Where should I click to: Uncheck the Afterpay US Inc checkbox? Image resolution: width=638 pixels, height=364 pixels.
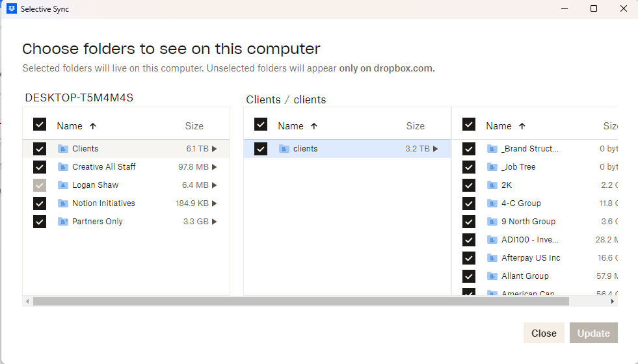(x=469, y=258)
